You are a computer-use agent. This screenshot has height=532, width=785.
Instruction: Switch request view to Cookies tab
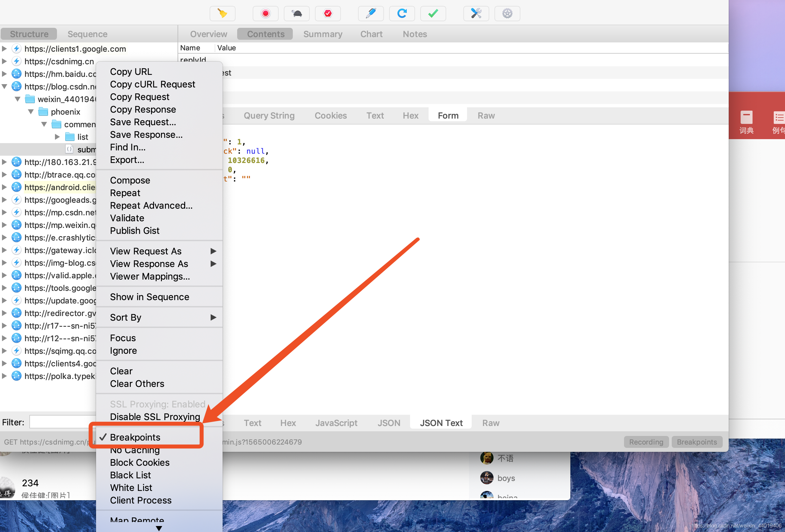click(331, 116)
